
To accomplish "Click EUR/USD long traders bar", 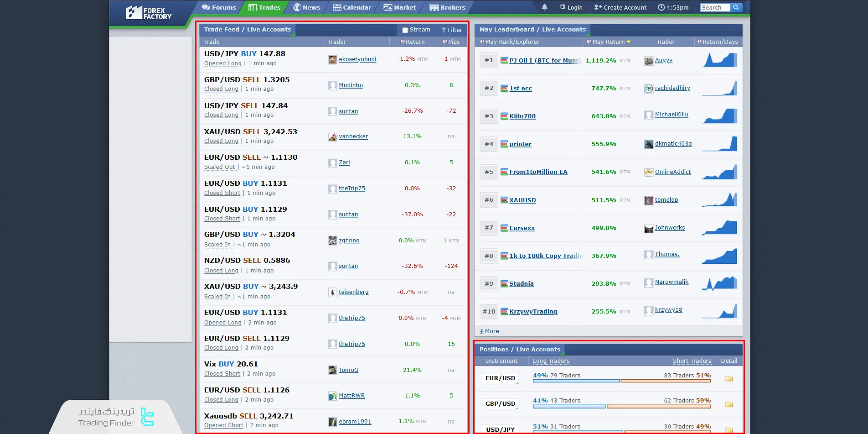I will 576,381.
